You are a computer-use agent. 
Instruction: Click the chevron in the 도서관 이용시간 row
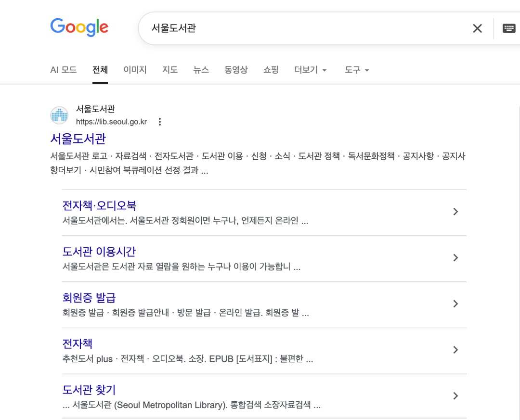click(455, 257)
